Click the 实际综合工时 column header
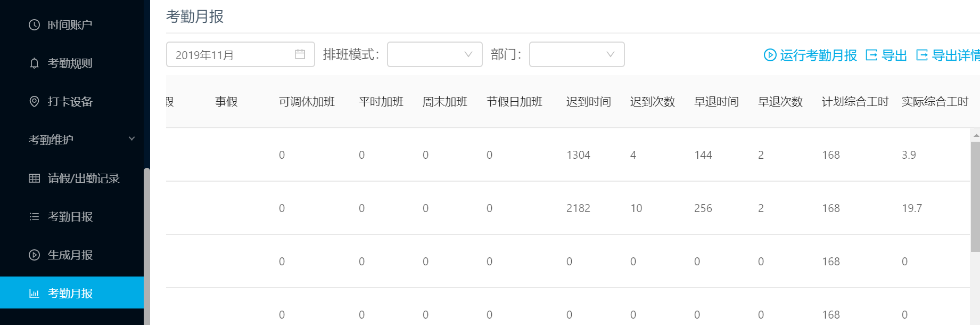The height and width of the screenshot is (325, 980). coord(935,102)
